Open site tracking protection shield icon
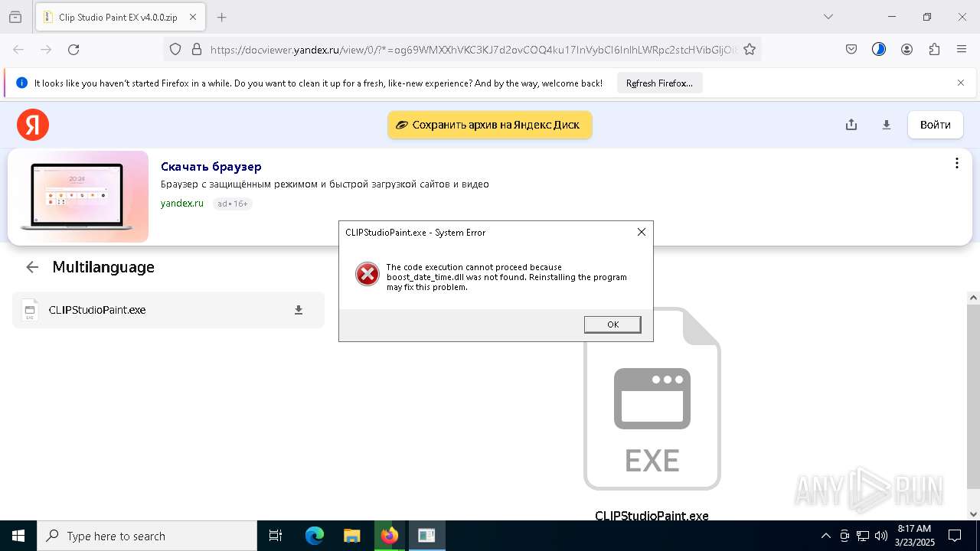Image resolution: width=980 pixels, height=551 pixels. pyautogui.click(x=175, y=49)
